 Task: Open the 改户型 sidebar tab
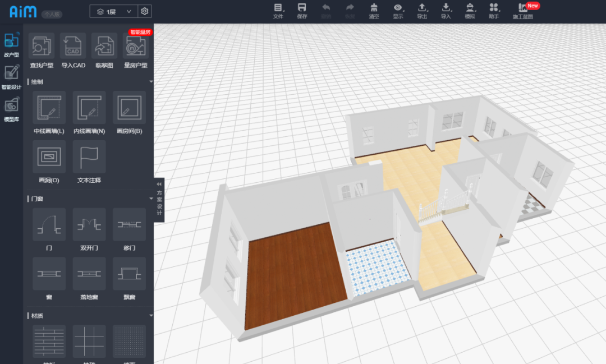coord(11,45)
